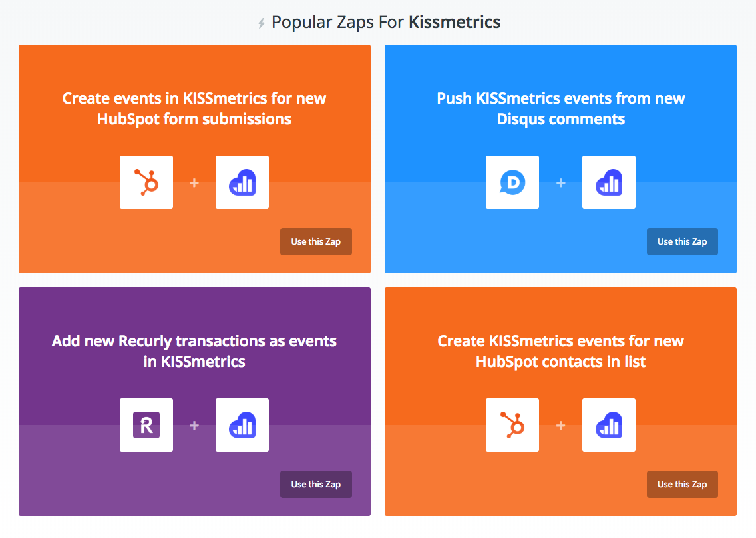The width and height of the screenshot is (756, 538).
Task: Click Kissmetrics icon in HubSpot contacts card
Action: coord(608,425)
